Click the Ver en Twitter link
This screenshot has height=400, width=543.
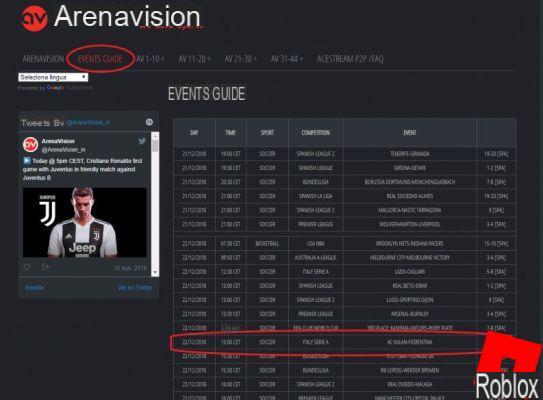134,287
